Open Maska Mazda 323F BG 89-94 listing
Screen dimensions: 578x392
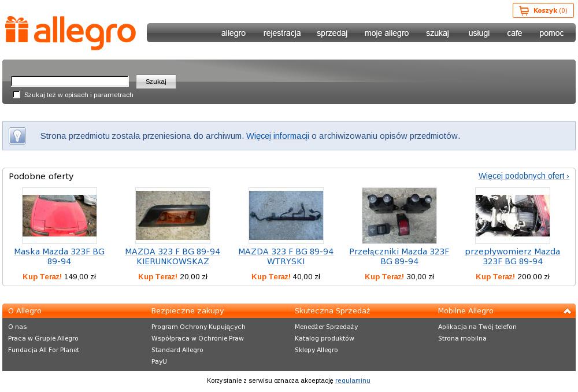click(x=60, y=256)
